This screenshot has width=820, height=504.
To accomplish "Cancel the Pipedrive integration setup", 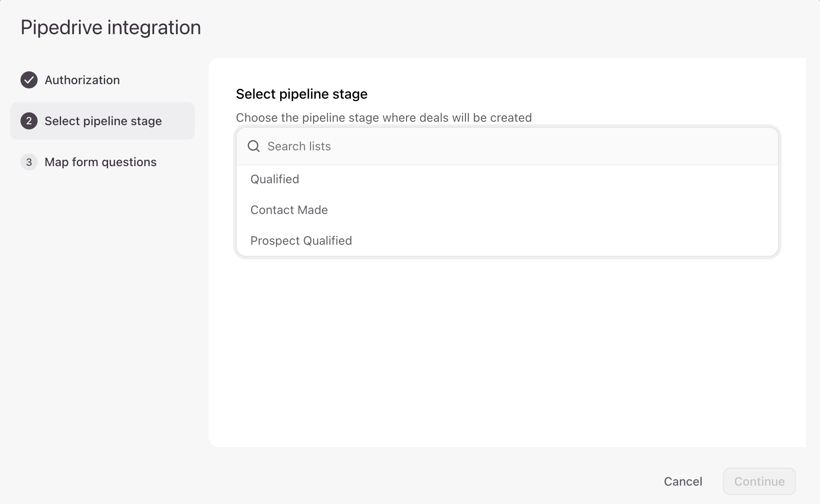I will (683, 481).
